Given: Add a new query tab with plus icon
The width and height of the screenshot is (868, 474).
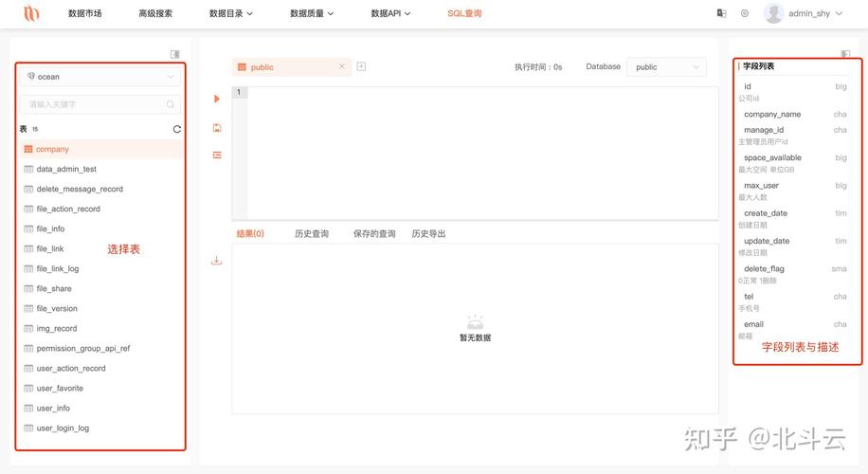Looking at the screenshot, I should (361, 66).
